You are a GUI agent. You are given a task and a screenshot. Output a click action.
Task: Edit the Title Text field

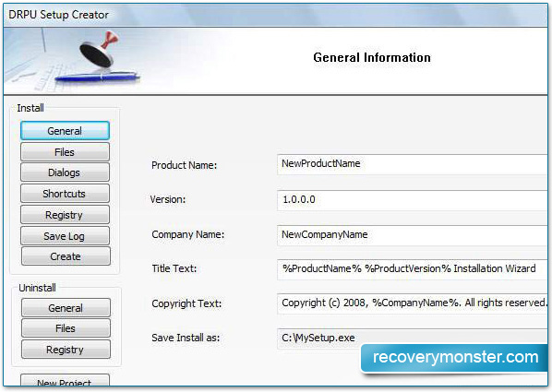413,269
